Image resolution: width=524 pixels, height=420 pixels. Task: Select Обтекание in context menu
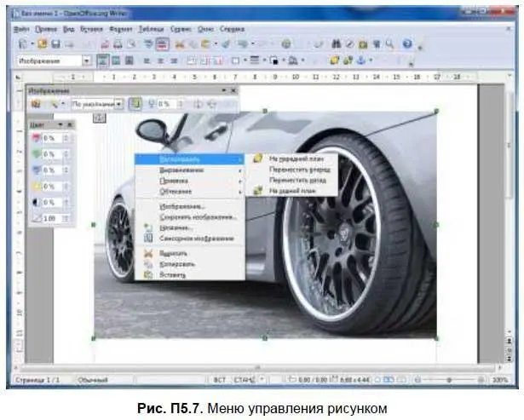[189, 192]
